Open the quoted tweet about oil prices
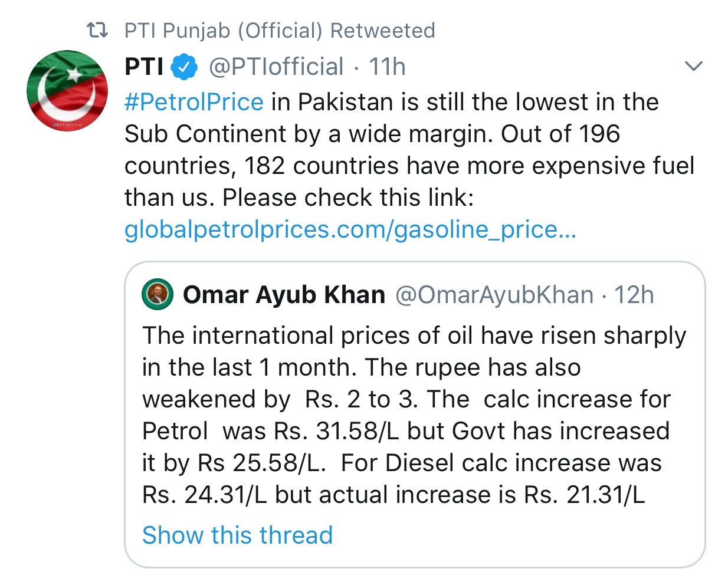The image size is (728, 569). click(x=415, y=415)
